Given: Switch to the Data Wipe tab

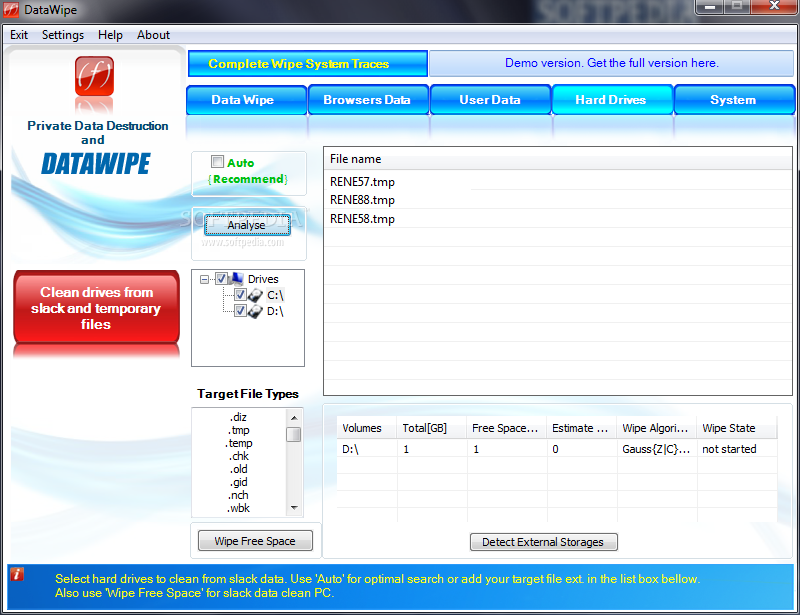Looking at the screenshot, I should pos(246,100).
